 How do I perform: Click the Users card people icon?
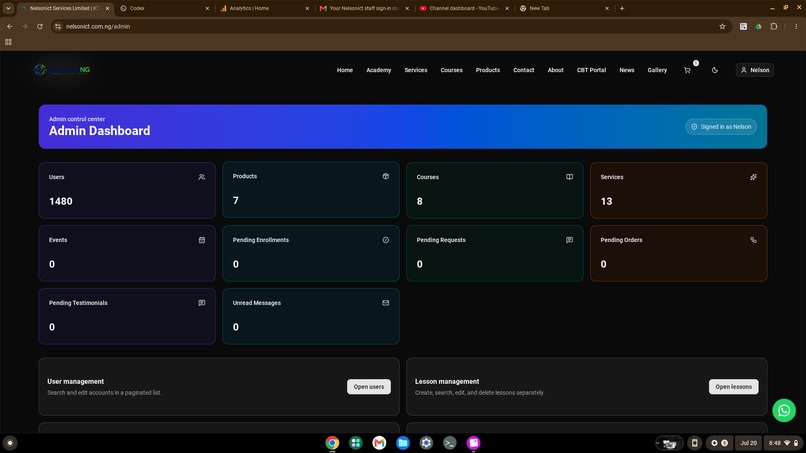coord(202,177)
